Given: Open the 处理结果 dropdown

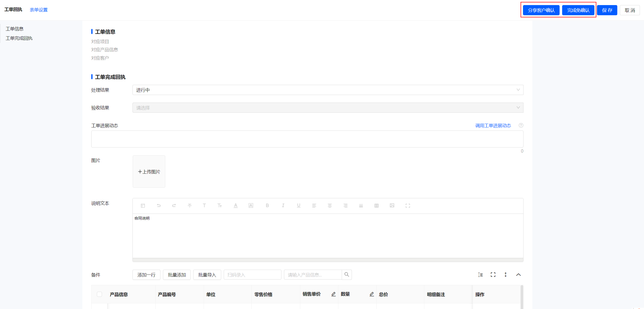Looking at the screenshot, I should click(x=328, y=90).
